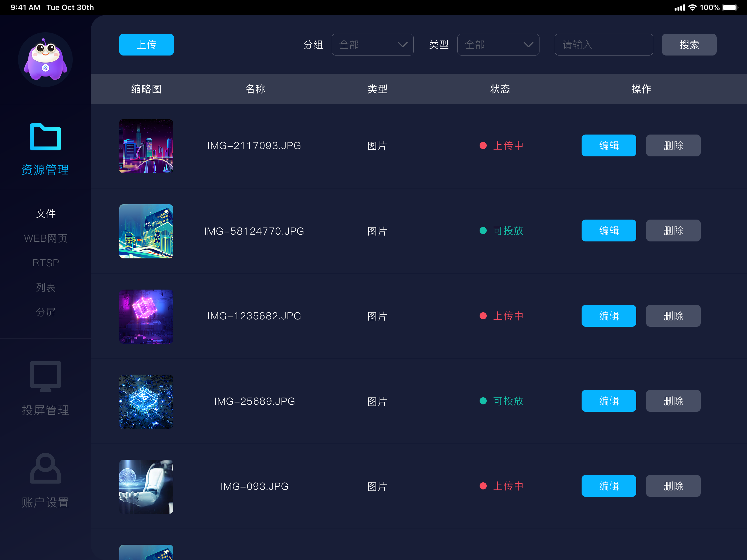Tap the battery icon in status bar
747x560 pixels.
(x=730, y=7)
